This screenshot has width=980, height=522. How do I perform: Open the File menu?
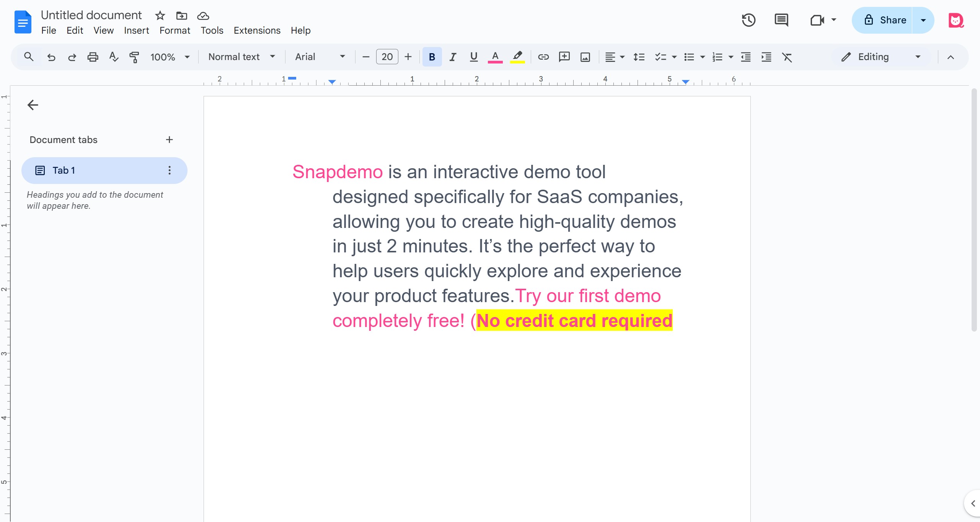coord(49,31)
